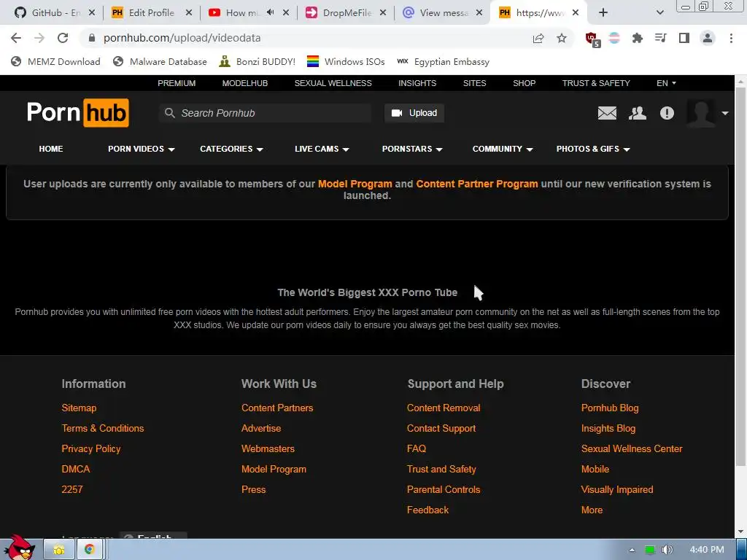Expand the user account dropdown arrow

point(724,113)
